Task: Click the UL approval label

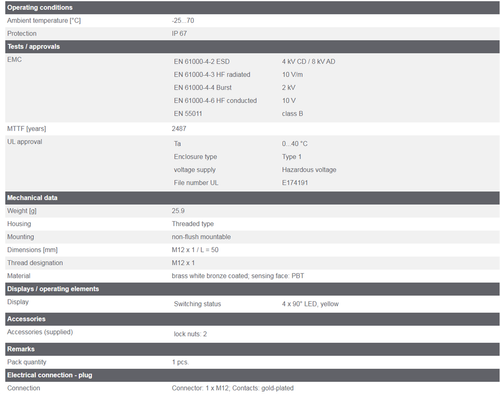Action: [x=25, y=142]
